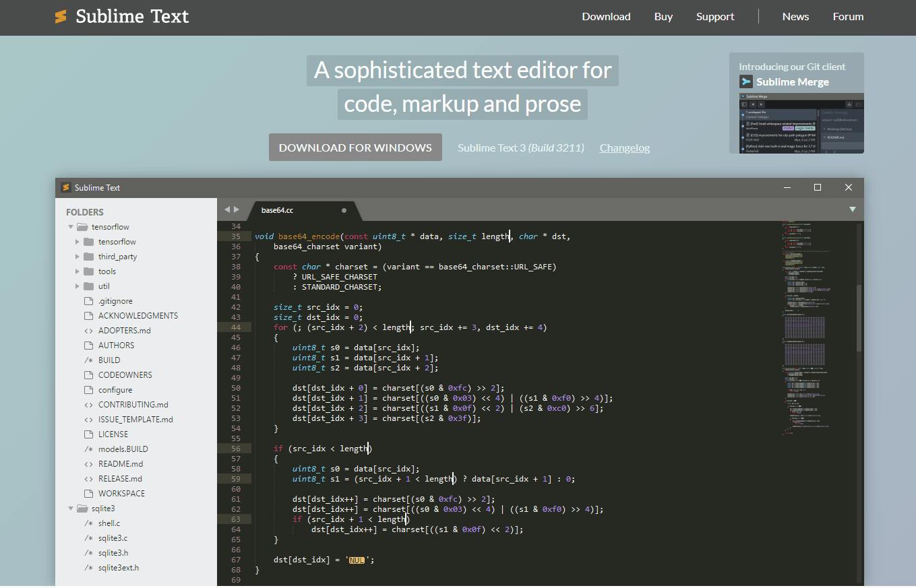Viewport: 916px width, 588px height.
Task: Open ISSUE_TEMPLATE.md from the sidebar
Action: (135, 420)
